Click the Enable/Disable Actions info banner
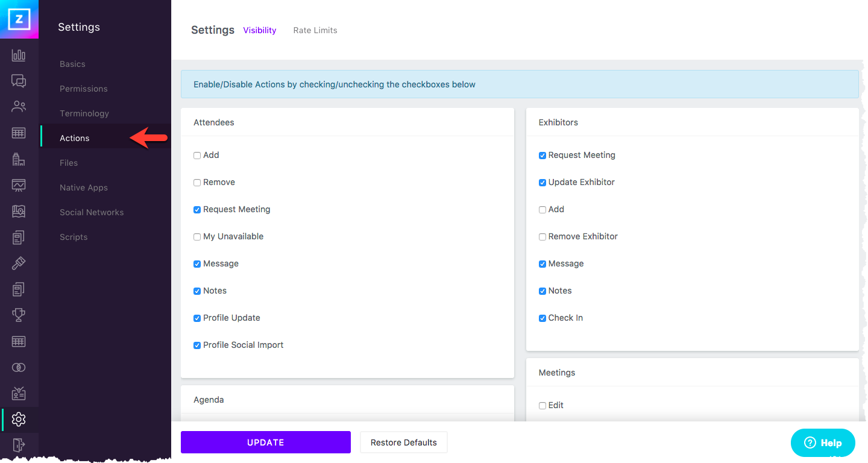 [x=520, y=84]
